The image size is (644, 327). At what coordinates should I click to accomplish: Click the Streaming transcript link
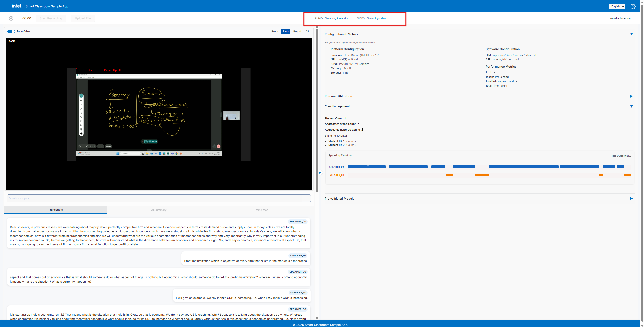[x=336, y=18]
